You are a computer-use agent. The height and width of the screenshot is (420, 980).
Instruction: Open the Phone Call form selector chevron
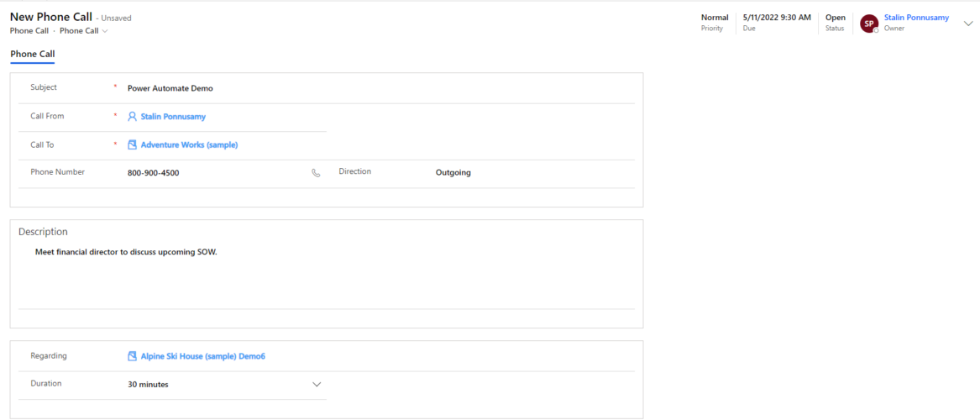105,30
